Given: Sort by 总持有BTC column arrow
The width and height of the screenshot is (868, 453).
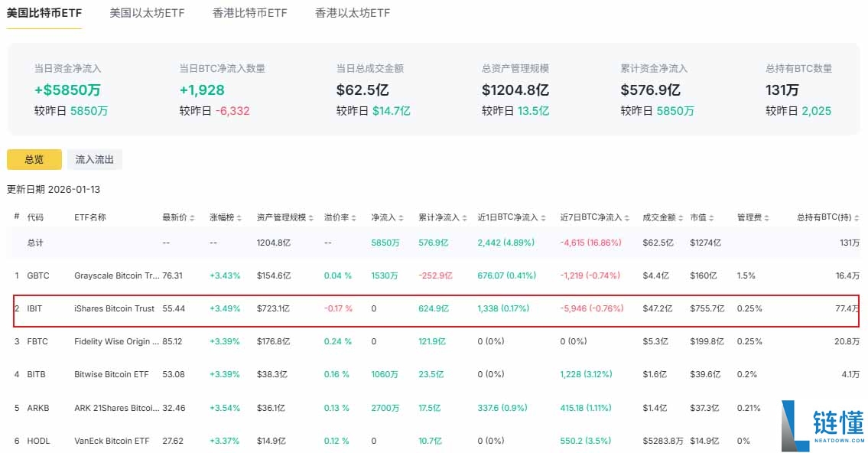Looking at the screenshot, I should point(857,218).
